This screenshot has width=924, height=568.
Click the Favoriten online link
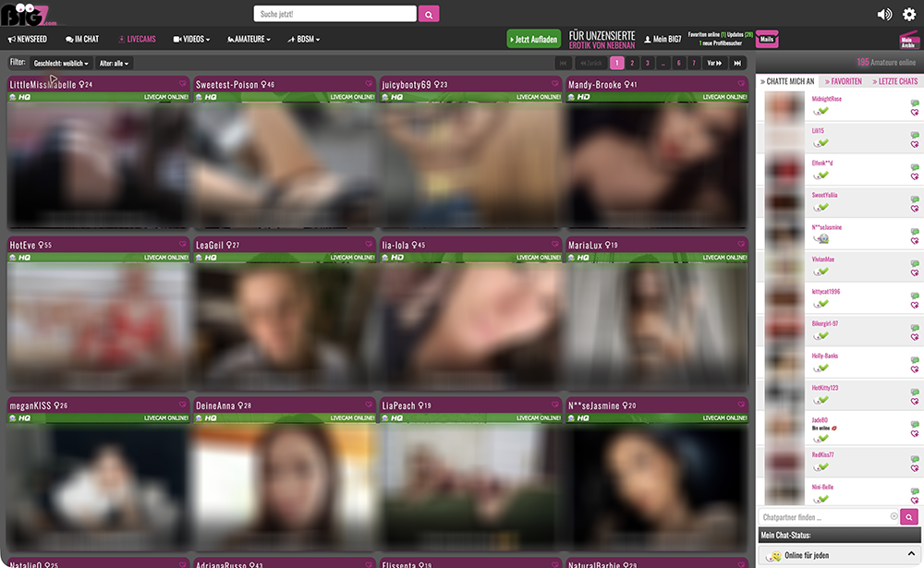pyautogui.click(x=707, y=35)
